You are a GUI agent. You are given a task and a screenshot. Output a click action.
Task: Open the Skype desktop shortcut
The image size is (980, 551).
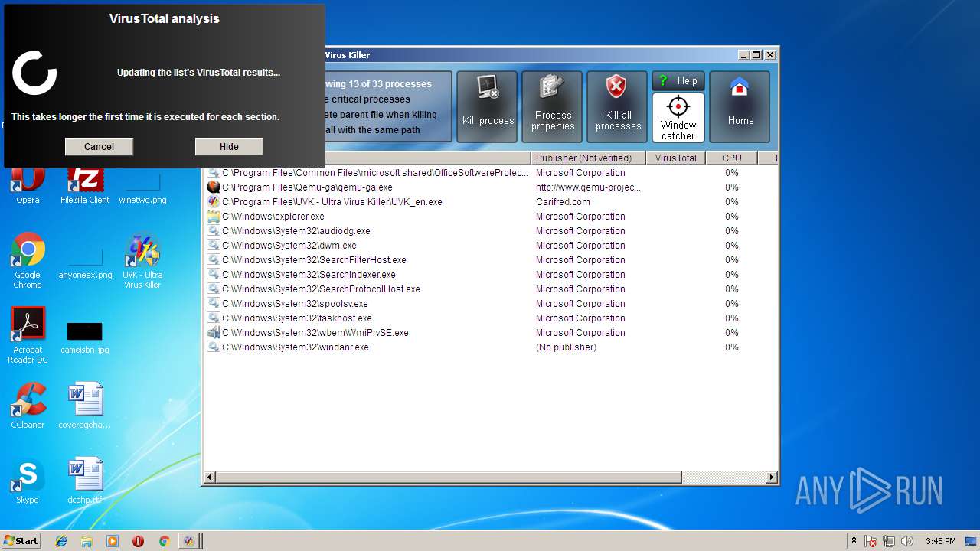28,481
